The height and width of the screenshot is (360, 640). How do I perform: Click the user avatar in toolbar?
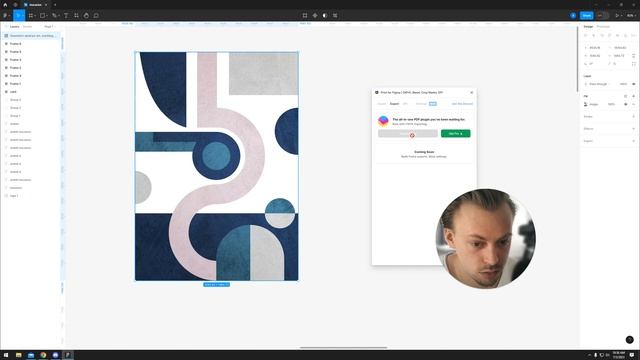click(x=573, y=16)
